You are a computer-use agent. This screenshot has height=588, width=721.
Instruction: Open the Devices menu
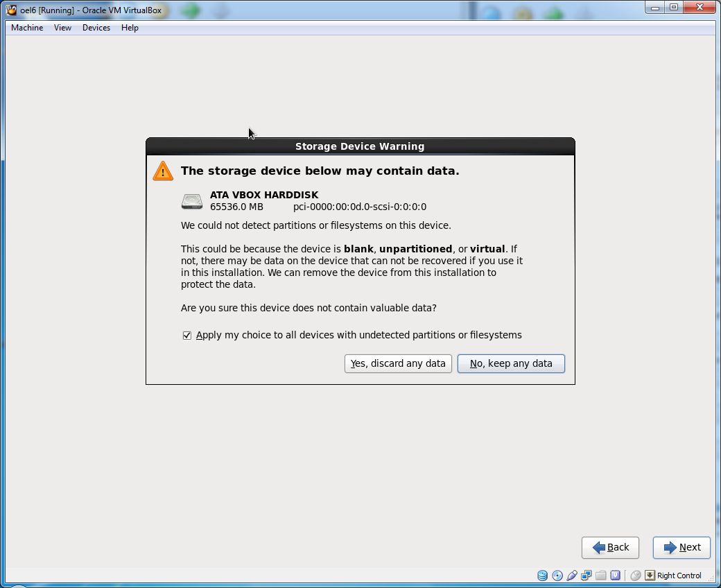click(x=96, y=28)
